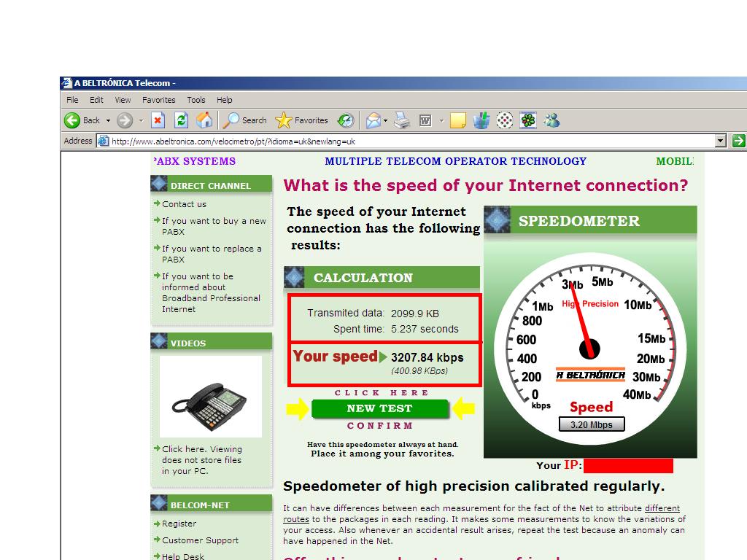Click the 'Click here. Viewing' video link

(x=201, y=460)
